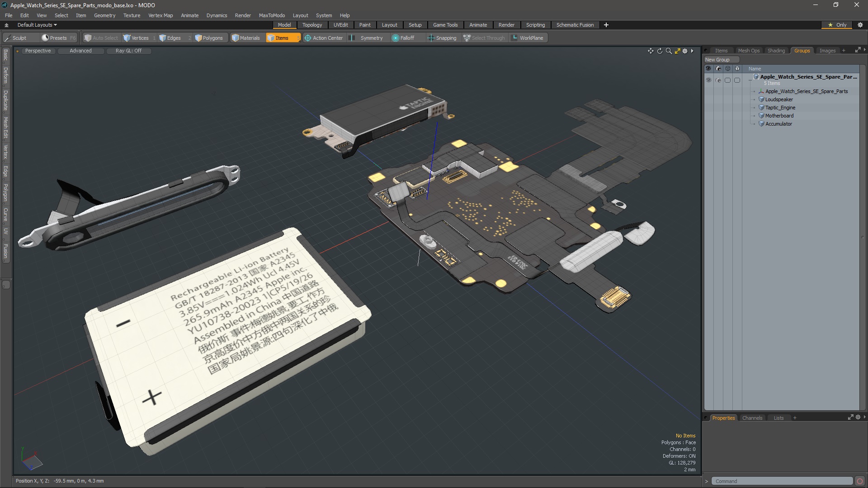868x488 pixels.
Task: Toggle the fourth column checkbox for the group
Action: pyautogui.click(x=737, y=80)
